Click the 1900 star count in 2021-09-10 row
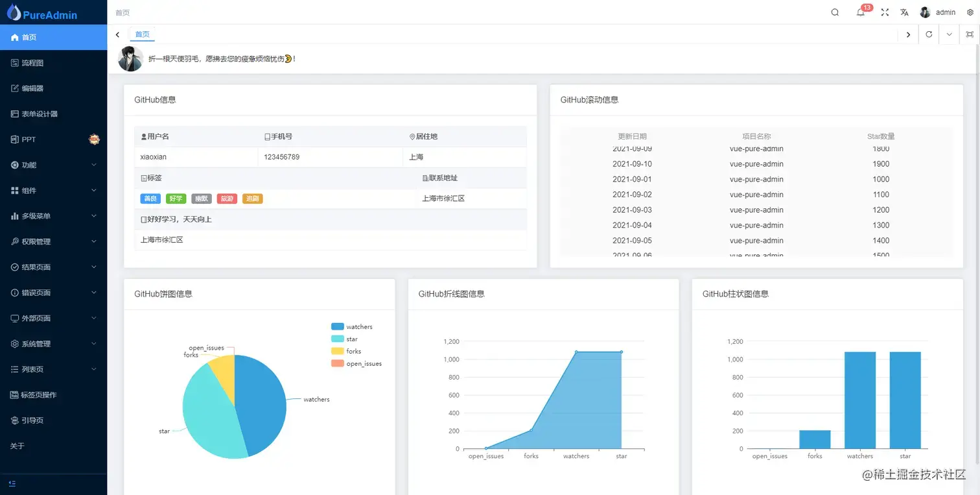This screenshot has height=495, width=980. [881, 164]
